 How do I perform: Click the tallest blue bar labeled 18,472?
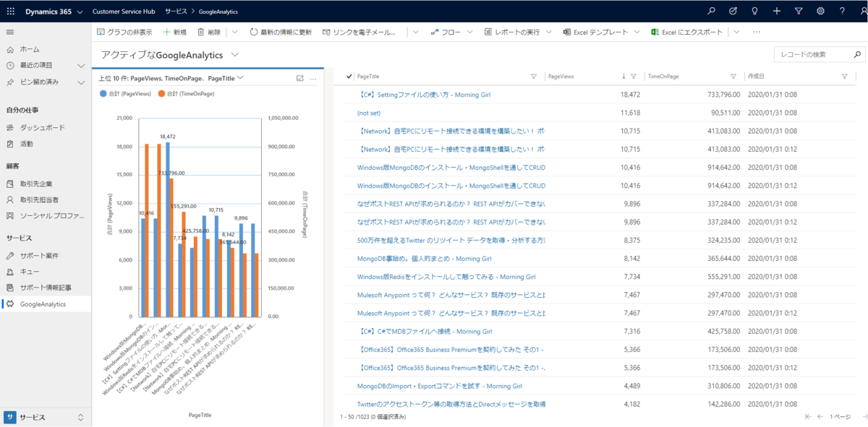pyautogui.click(x=168, y=229)
